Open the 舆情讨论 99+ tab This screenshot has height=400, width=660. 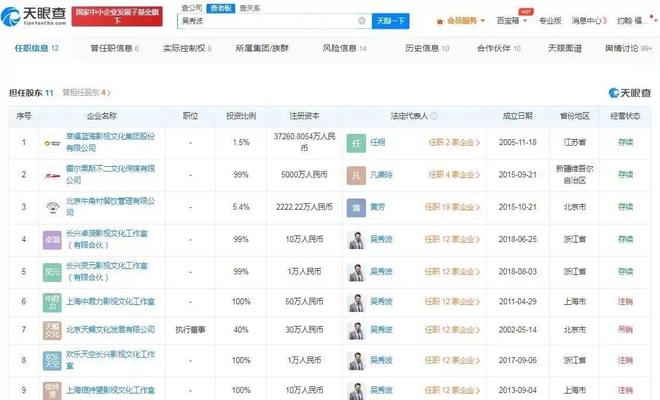click(x=628, y=48)
